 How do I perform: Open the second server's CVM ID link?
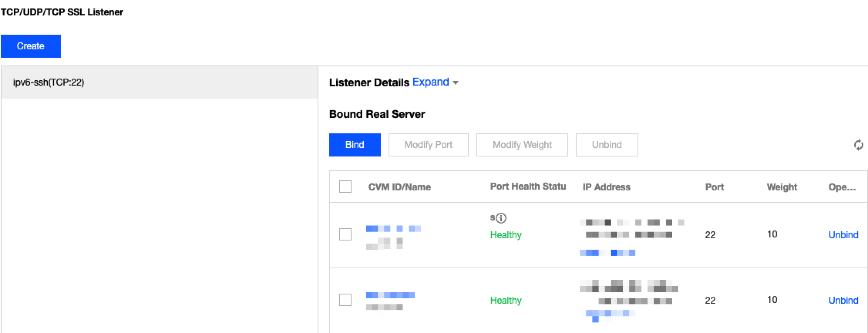(x=390, y=295)
